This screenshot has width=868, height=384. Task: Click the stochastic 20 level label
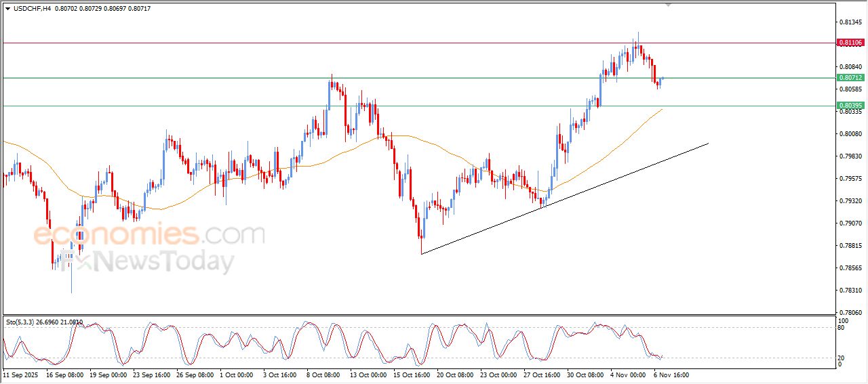click(843, 357)
